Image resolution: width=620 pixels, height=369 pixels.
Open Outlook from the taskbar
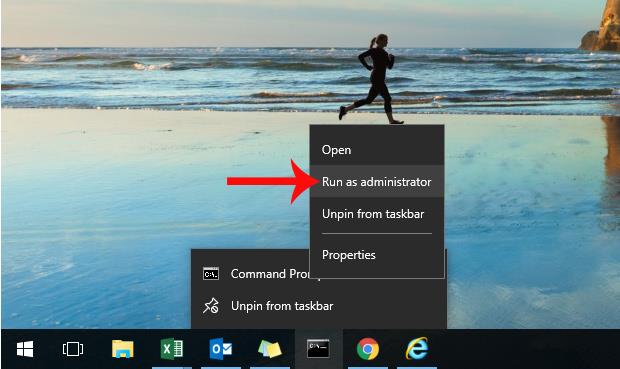(x=221, y=349)
